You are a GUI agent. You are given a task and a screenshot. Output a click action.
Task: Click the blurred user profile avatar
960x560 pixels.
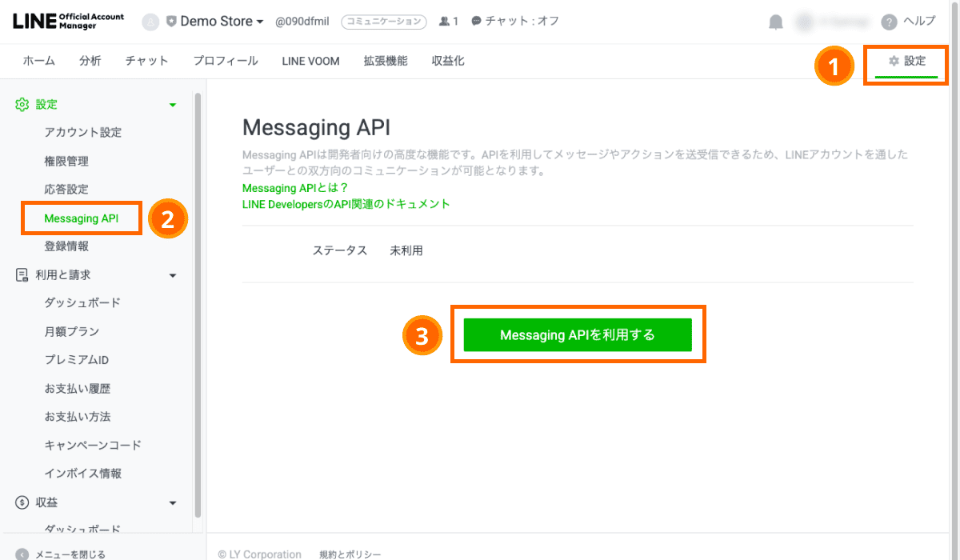pyautogui.click(x=805, y=22)
